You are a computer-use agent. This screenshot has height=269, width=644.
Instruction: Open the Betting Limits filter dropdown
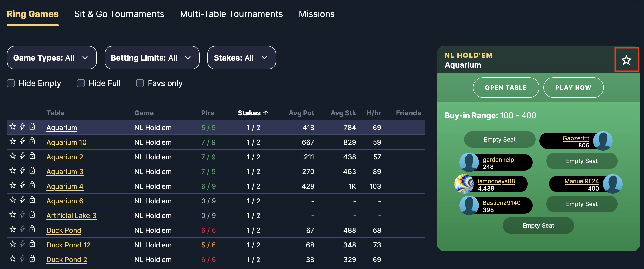click(152, 58)
